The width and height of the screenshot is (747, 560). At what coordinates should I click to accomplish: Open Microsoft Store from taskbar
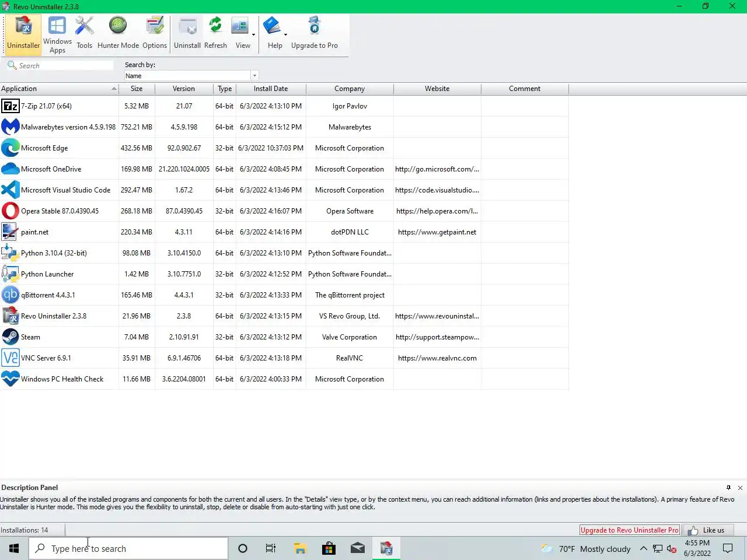[329, 548]
